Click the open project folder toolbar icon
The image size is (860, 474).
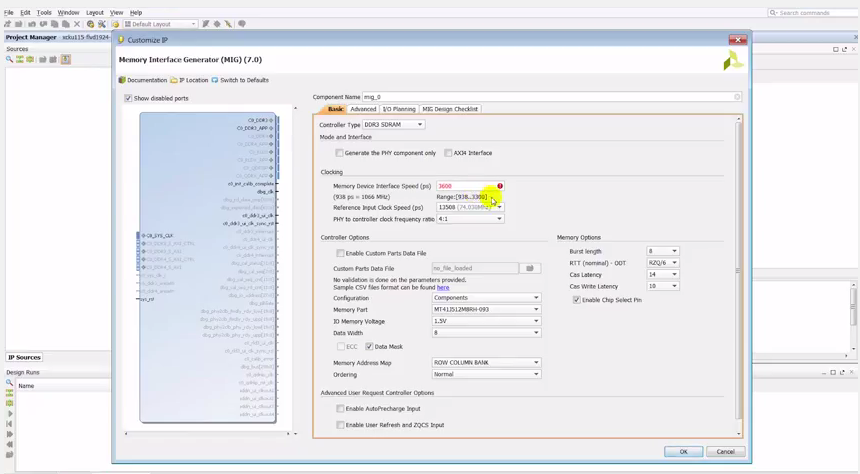[x=19, y=24]
